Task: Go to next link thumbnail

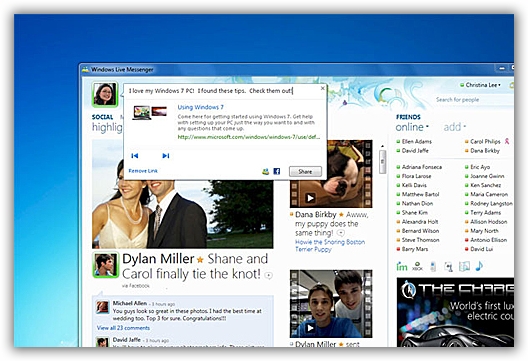Action: click(166, 156)
